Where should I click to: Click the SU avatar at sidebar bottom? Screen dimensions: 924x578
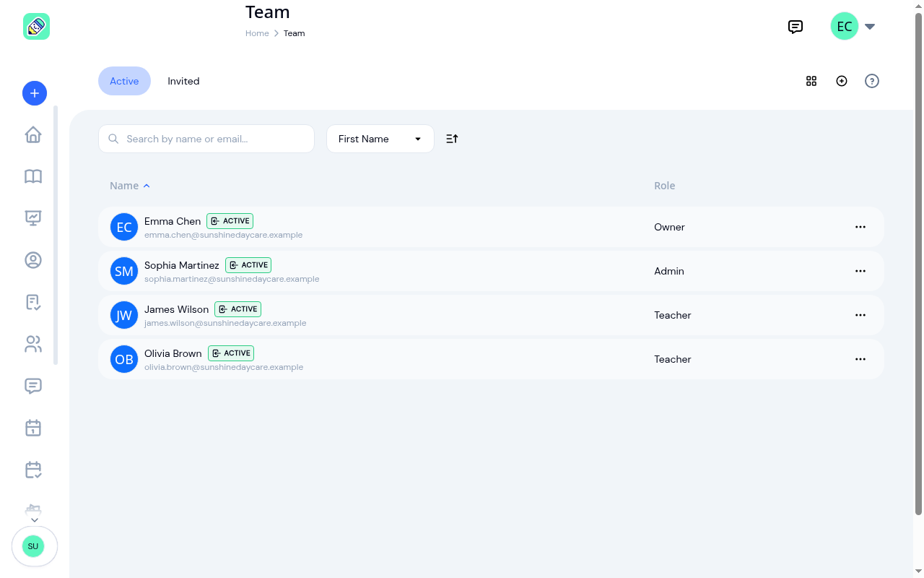coord(33,546)
